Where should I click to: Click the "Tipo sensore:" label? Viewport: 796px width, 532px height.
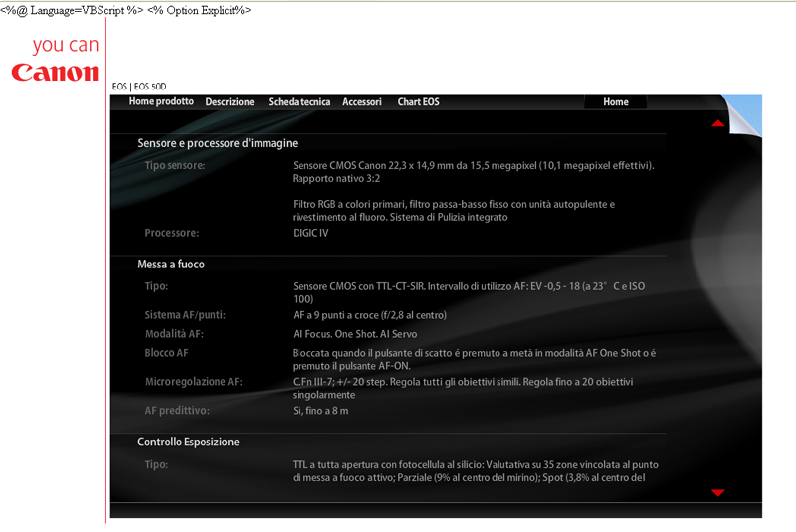[x=175, y=165]
